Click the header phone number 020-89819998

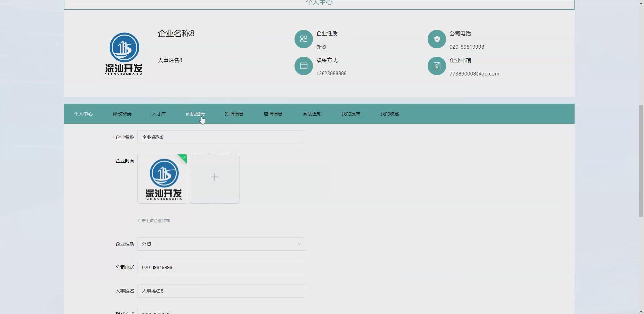point(467,47)
